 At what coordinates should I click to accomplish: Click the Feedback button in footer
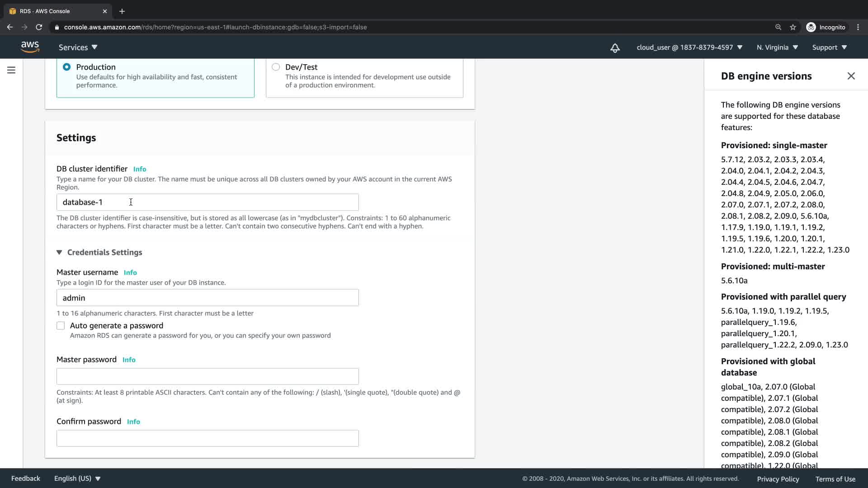[x=26, y=479]
